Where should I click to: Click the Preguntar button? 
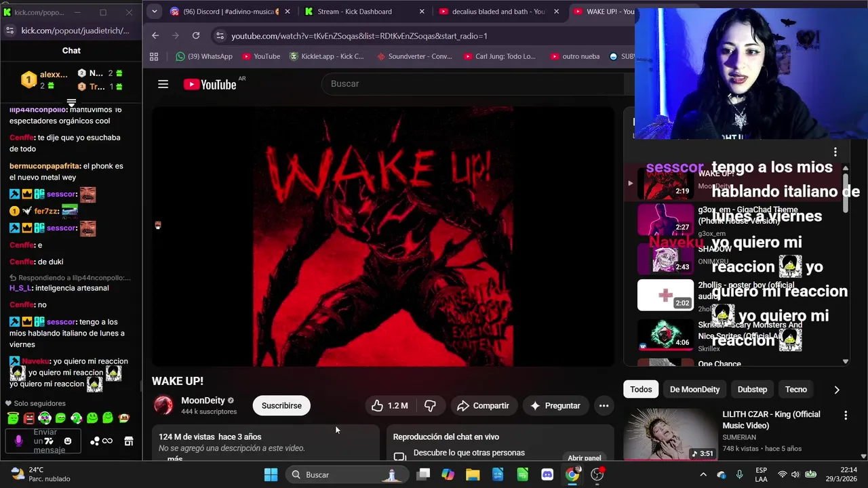[555, 405]
